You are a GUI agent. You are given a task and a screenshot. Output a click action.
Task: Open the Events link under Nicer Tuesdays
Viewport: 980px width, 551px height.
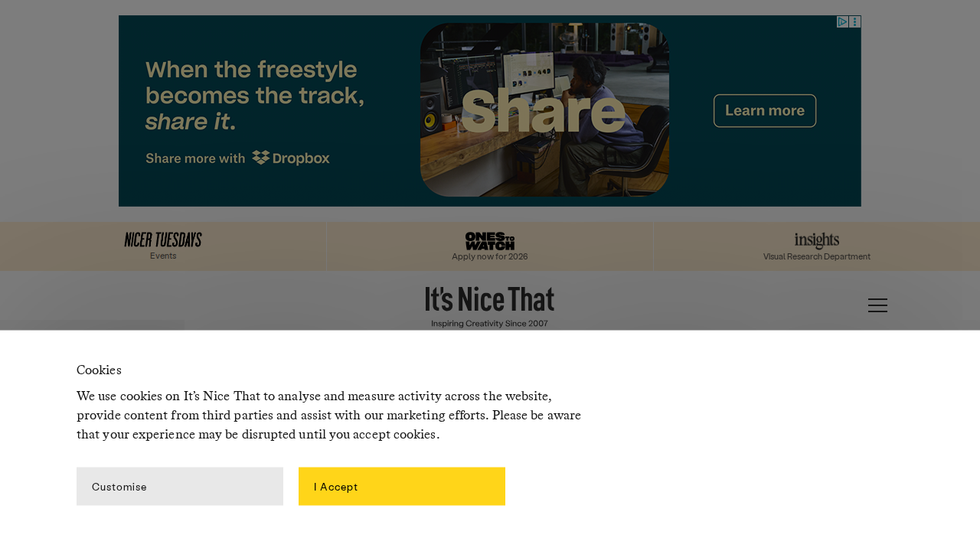click(163, 256)
